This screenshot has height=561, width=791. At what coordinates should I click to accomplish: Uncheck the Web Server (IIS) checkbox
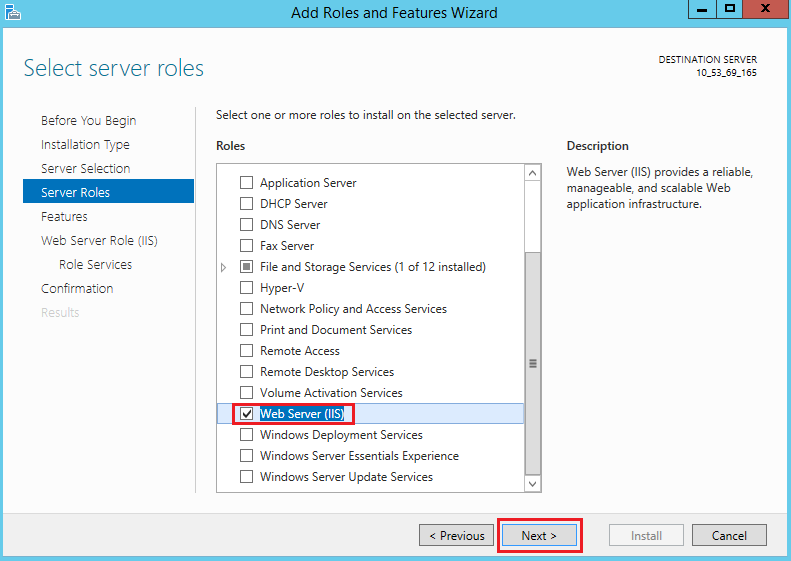tap(246, 414)
